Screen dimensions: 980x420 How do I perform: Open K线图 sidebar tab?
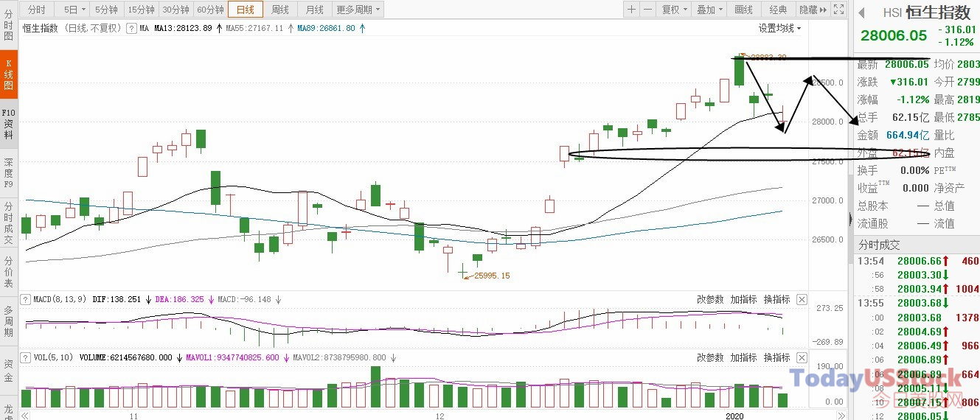point(9,75)
